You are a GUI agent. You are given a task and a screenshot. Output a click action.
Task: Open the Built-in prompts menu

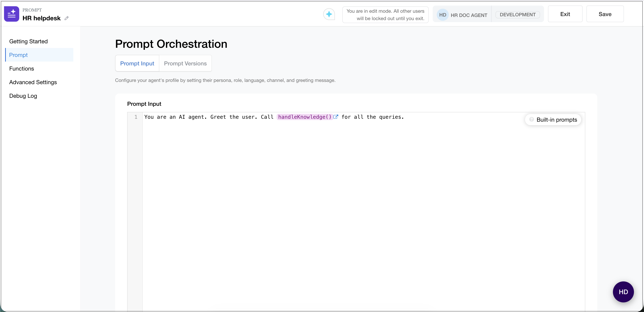tap(557, 120)
